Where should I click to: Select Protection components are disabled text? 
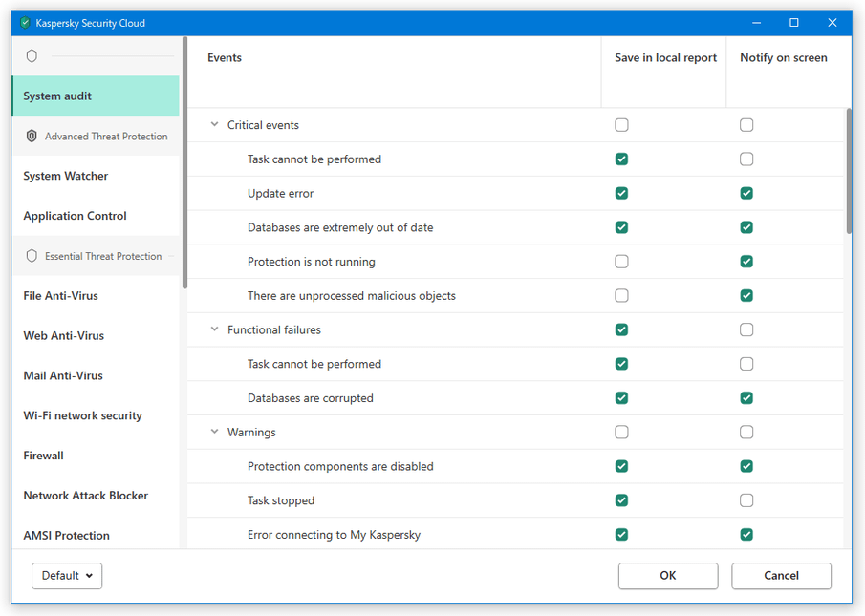coord(340,467)
